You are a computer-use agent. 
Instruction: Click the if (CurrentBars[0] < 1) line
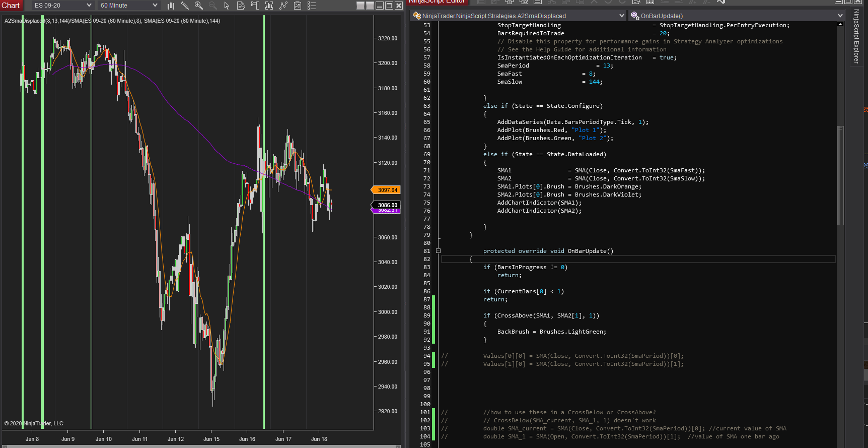pos(524,291)
